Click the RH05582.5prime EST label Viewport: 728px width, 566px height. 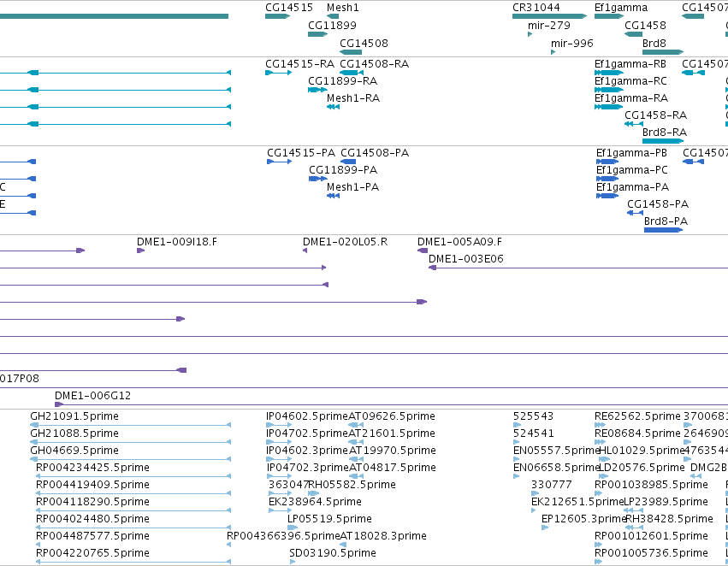[x=352, y=485]
